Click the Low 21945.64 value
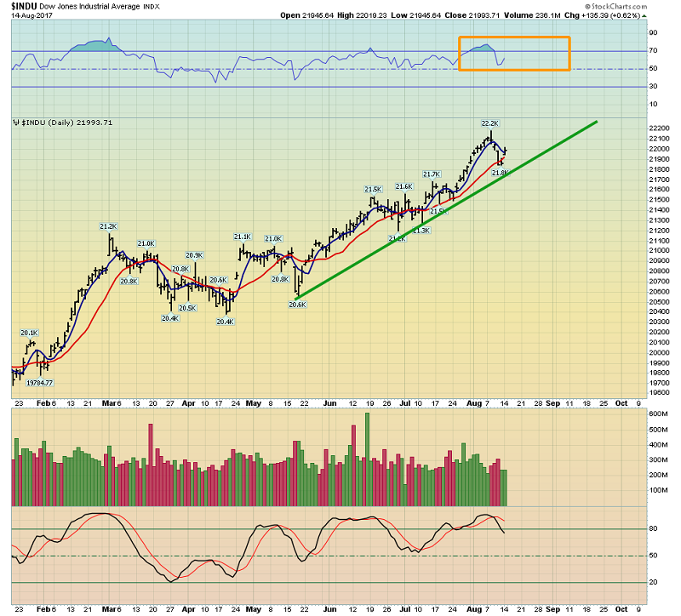This screenshot has height=616, width=681. point(415,15)
